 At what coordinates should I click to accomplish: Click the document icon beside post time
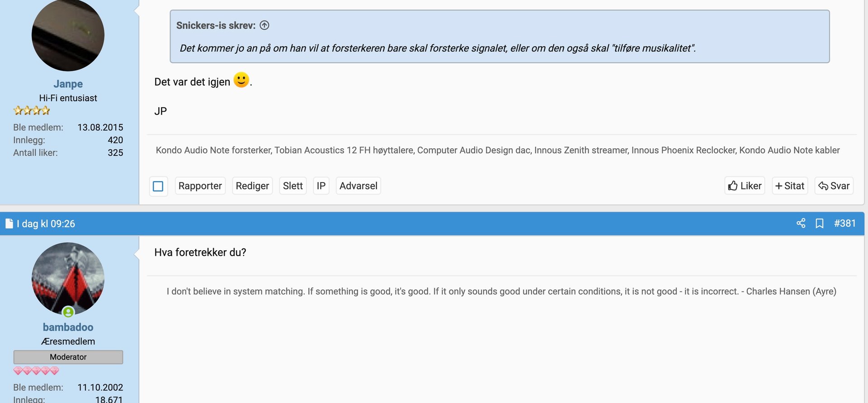9,224
